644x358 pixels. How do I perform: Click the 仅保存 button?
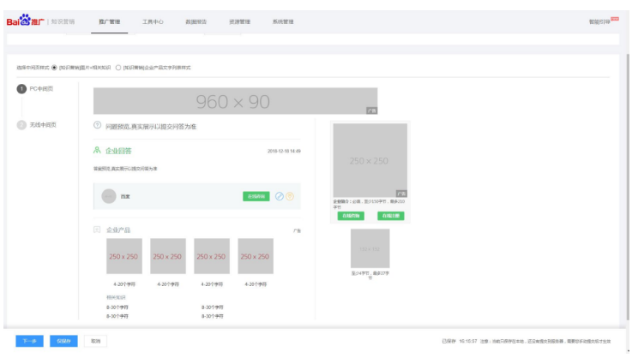coord(63,341)
